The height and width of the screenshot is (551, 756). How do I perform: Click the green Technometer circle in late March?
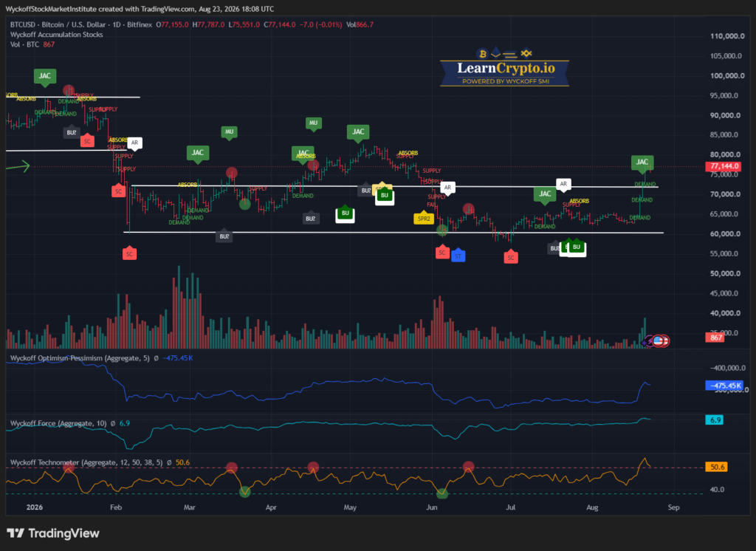coord(245,492)
